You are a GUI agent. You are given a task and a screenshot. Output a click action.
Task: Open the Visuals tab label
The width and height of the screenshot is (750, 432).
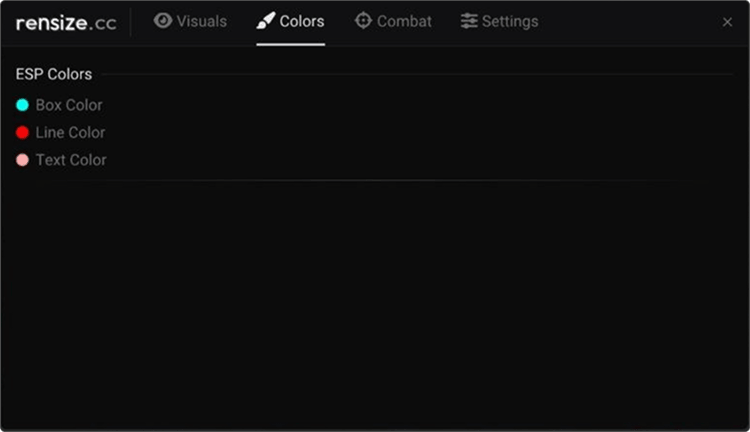click(202, 21)
